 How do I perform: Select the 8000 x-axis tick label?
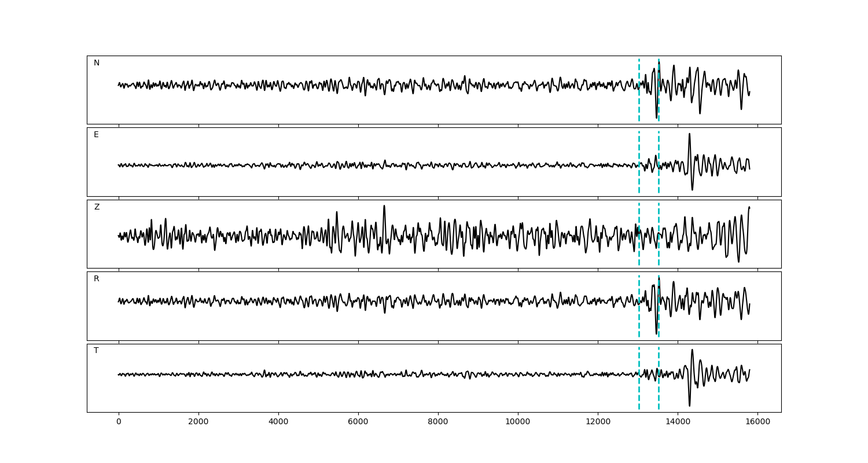tap(438, 422)
